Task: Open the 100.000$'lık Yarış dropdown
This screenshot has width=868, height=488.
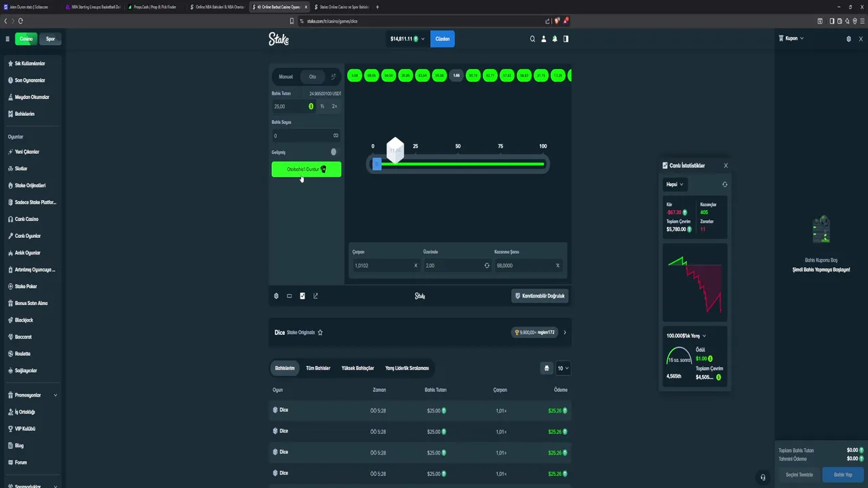Action: (x=686, y=335)
